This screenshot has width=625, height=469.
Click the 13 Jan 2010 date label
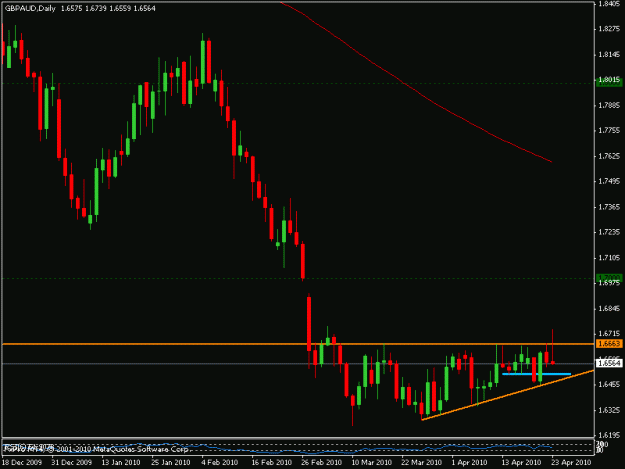(x=121, y=463)
